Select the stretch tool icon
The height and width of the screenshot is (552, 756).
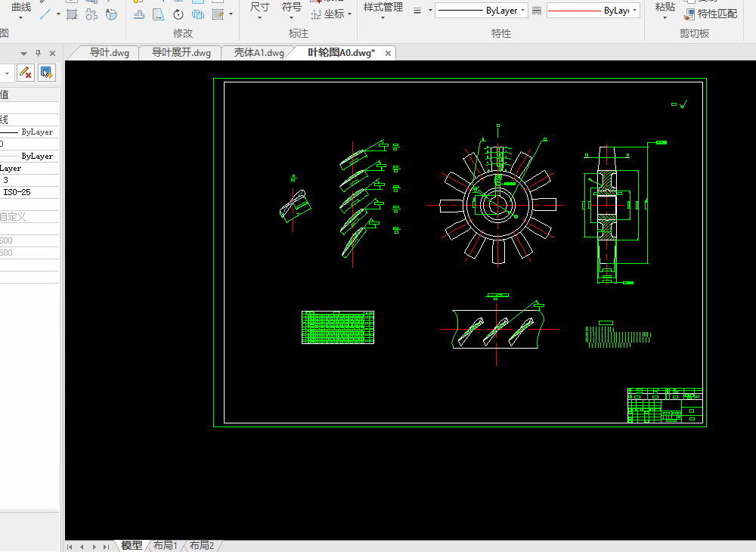(x=159, y=14)
